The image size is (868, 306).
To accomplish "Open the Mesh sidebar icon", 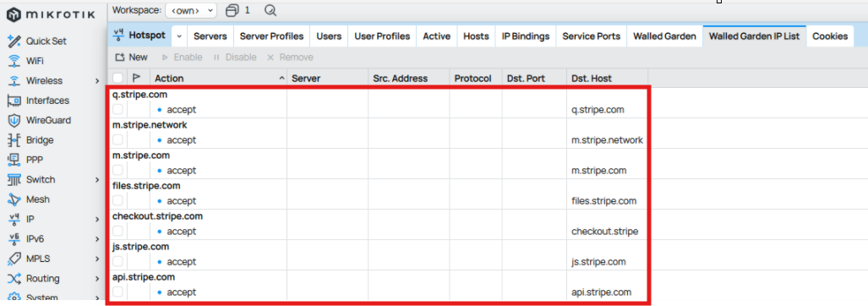I will (14, 199).
